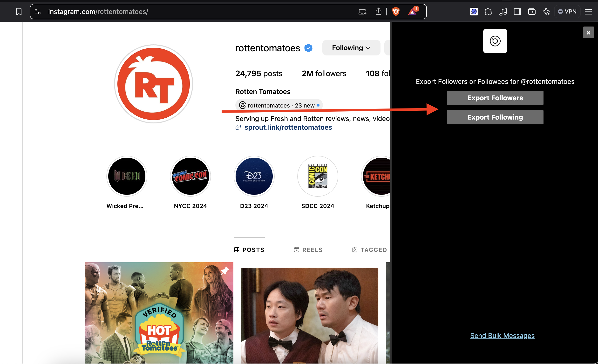This screenshot has width=598, height=364.
Task: Click the verified badge next to rottentomatoes
Action: tap(308, 48)
